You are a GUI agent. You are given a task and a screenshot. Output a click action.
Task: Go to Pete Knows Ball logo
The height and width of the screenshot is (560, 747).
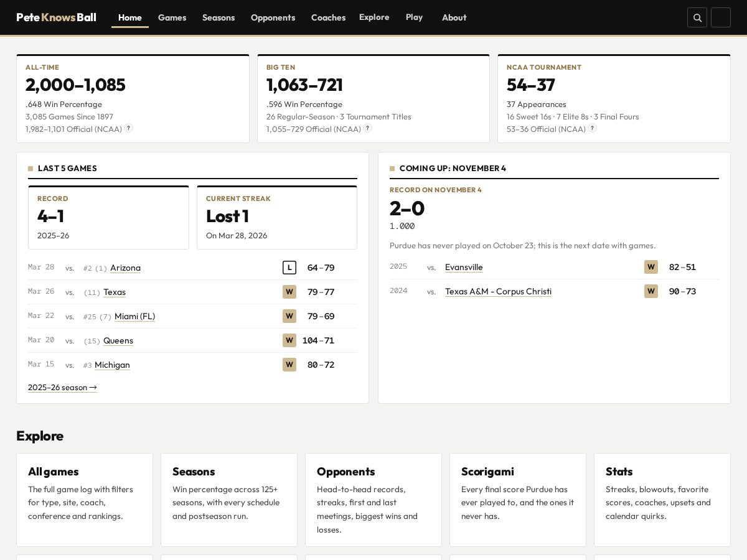pos(56,17)
